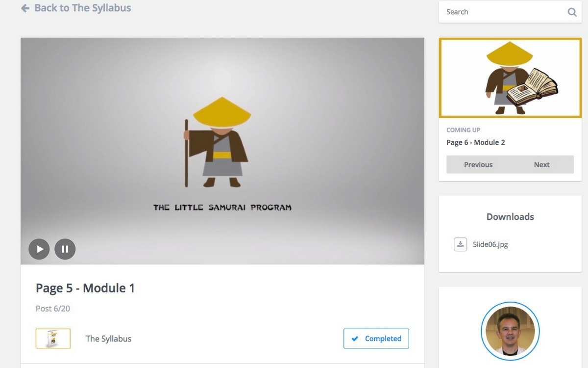Viewport: 588px width, 368px height.
Task: Click The Syllabus course thumbnail image
Action: [x=53, y=339]
